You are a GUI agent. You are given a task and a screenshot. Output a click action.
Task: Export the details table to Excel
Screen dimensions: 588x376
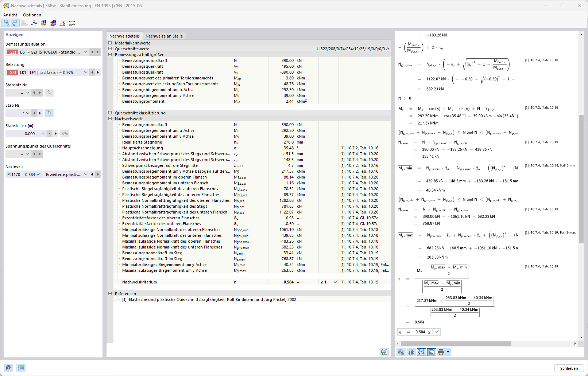(384, 352)
